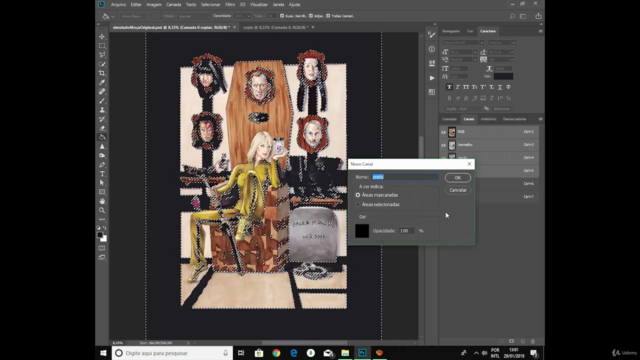
Task: Open the Selecionar menu
Action: 211,4
